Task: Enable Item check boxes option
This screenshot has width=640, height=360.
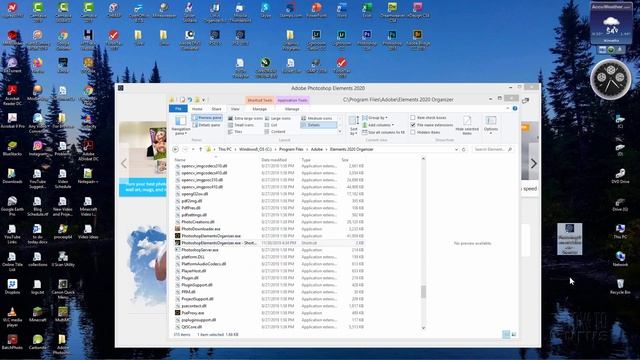Action: [x=429, y=118]
